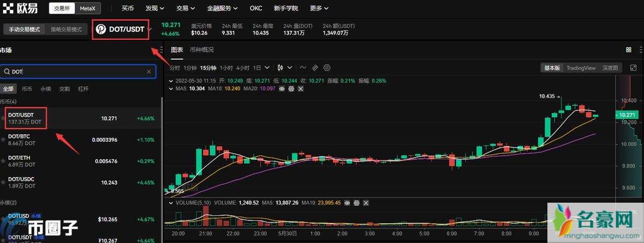
Task: Remove the VOLUME indicator with X
Action: [365, 203]
